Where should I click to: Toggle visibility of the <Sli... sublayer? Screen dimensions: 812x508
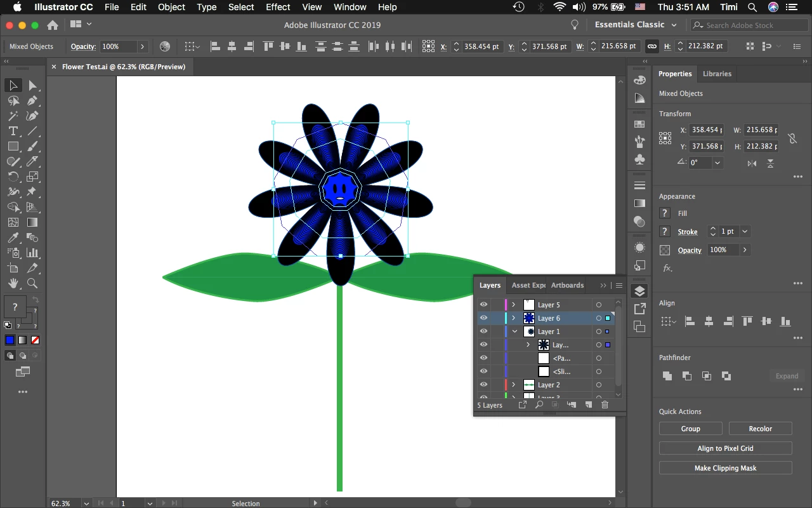(x=483, y=371)
